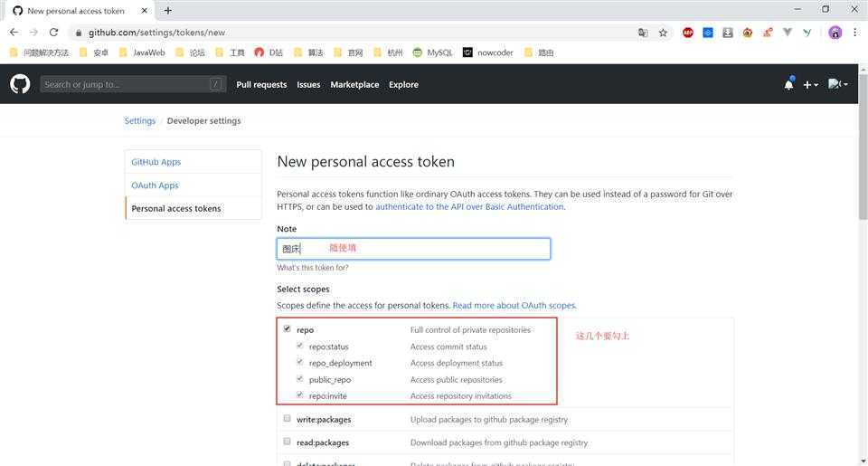Open the 算法 bookmark folder
This screenshot has height=466, width=868.
(x=308, y=52)
